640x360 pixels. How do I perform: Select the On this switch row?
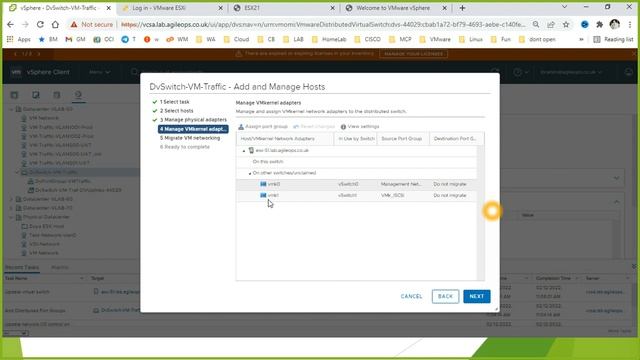click(x=356, y=162)
